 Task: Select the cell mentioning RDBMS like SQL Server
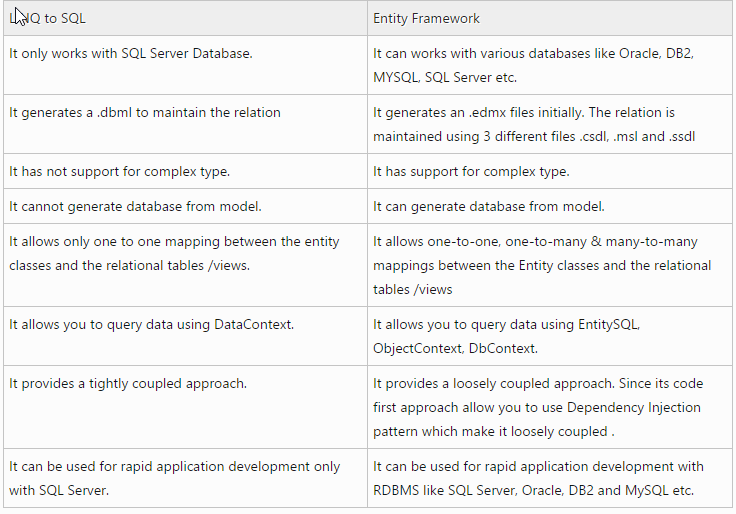(550, 478)
